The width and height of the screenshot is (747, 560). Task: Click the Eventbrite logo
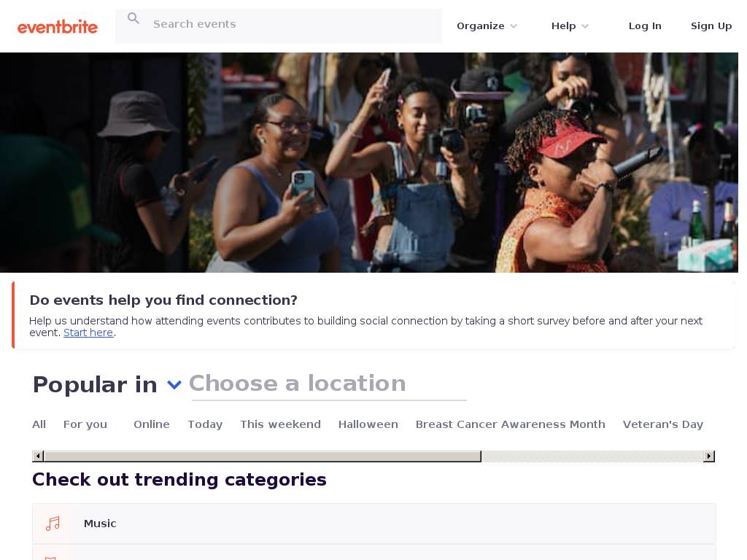[x=57, y=27]
